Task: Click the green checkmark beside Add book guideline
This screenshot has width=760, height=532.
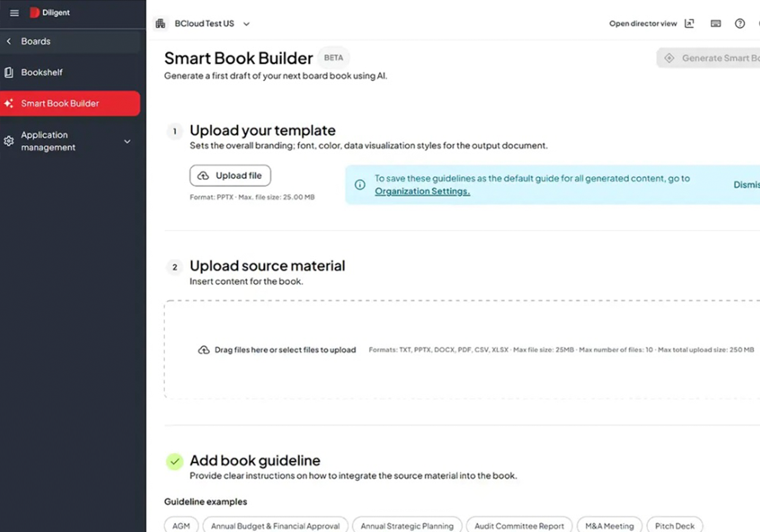Action: [x=174, y=461]
